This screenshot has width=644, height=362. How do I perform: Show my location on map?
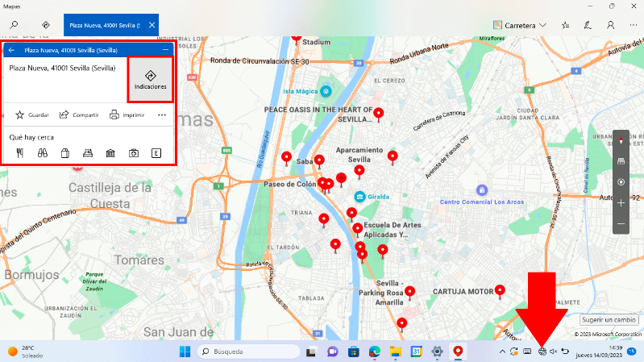point(621,182)
